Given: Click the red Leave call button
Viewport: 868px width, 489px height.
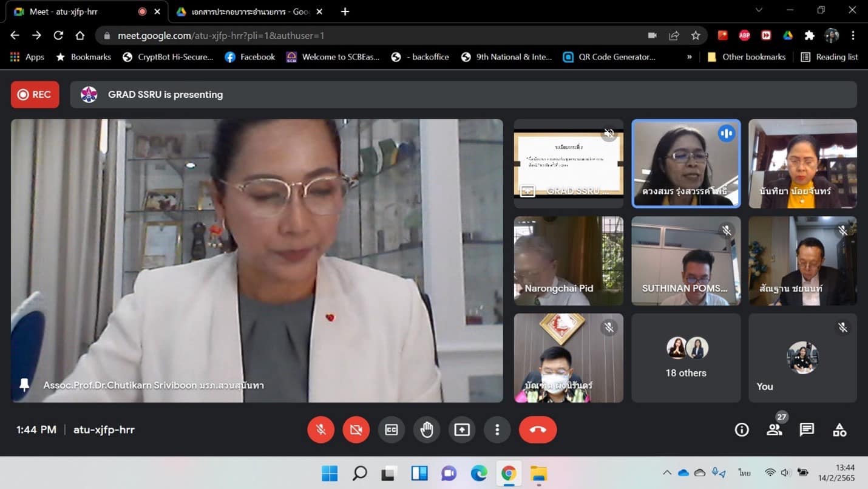Looking at the screenshot, I should 537,430.
